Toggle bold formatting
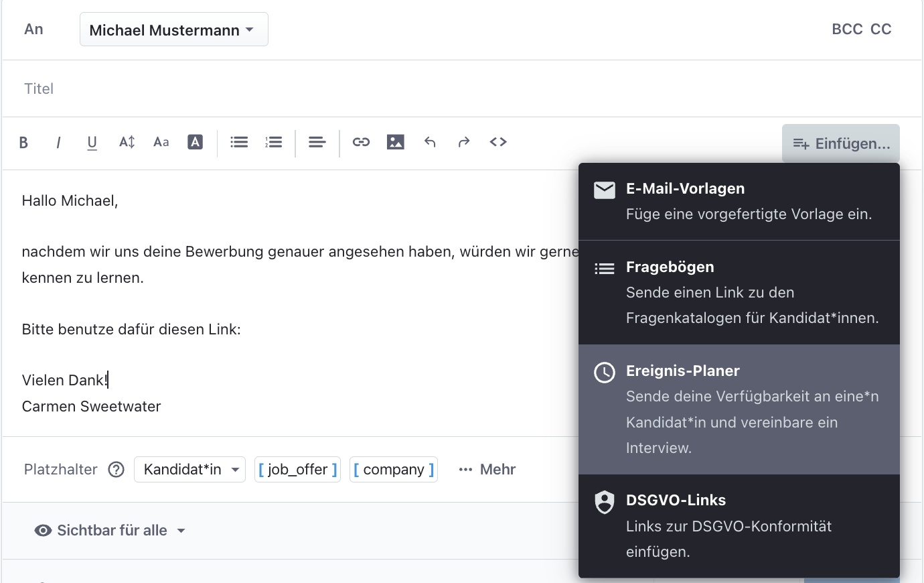This screenshot has width=924, height=583. pos(23,142)
